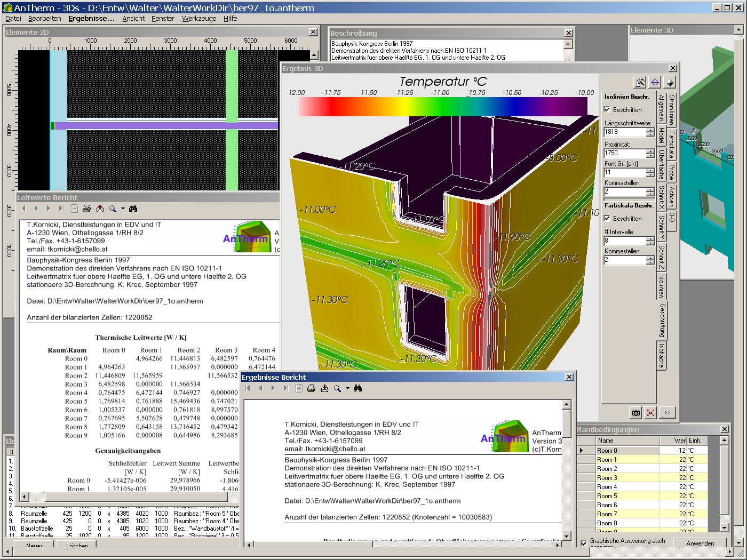Click the magic wand icon in Ergebnis 3D
The width and height of the screenshot is (747, 560).
[x=639, y=82]
